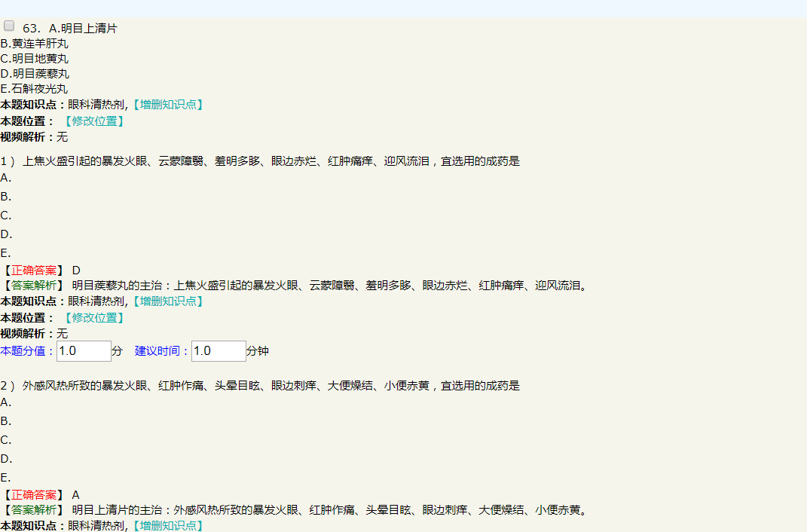Click 增删知识点 link under question 63 options
The image size is (807, 532).
click(167, 105)
